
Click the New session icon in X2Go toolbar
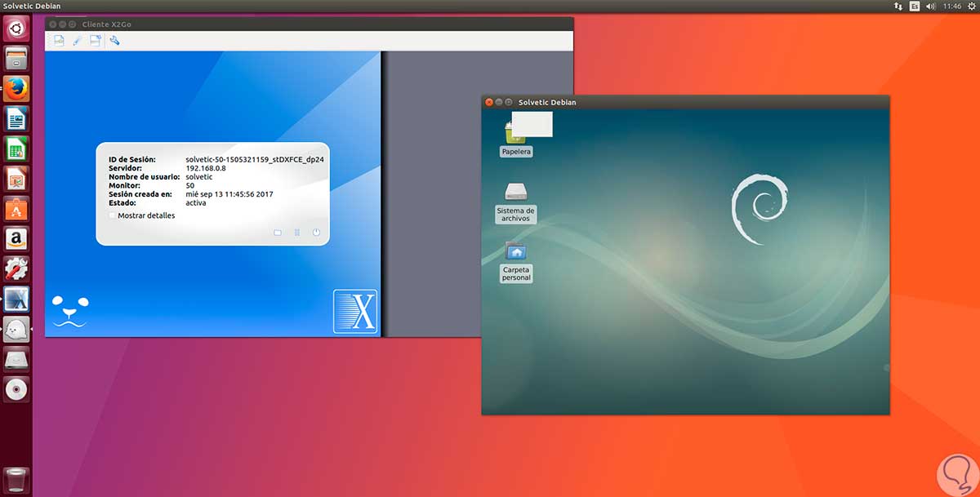[x=59, y=40]
